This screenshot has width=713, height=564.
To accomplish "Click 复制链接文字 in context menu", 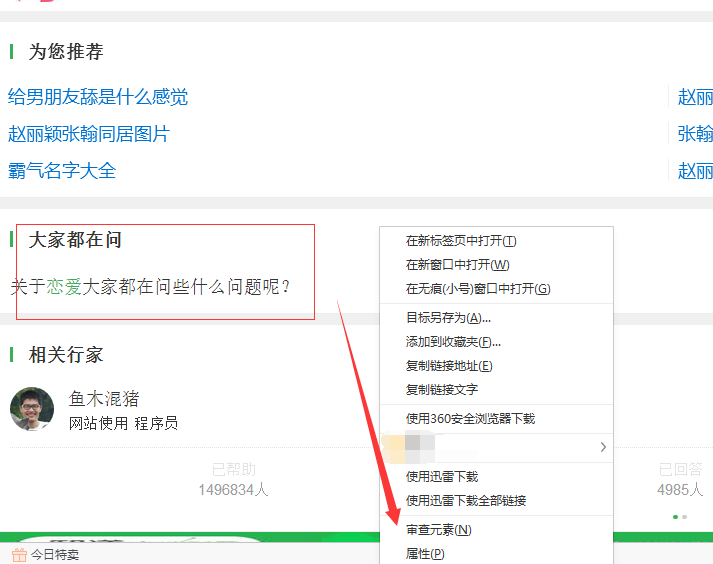I will (x=441, y=390).
